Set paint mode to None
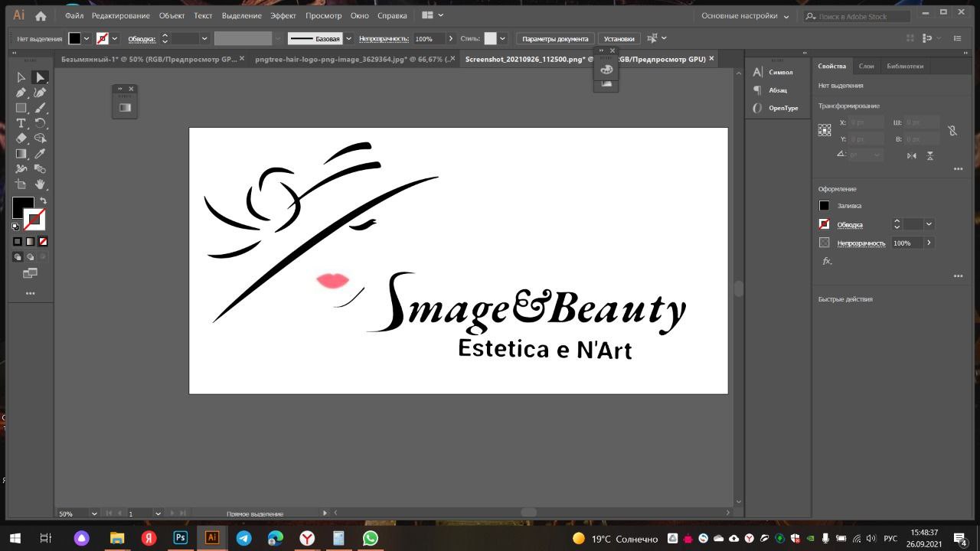The image size is (980, 551). point(43,241)
